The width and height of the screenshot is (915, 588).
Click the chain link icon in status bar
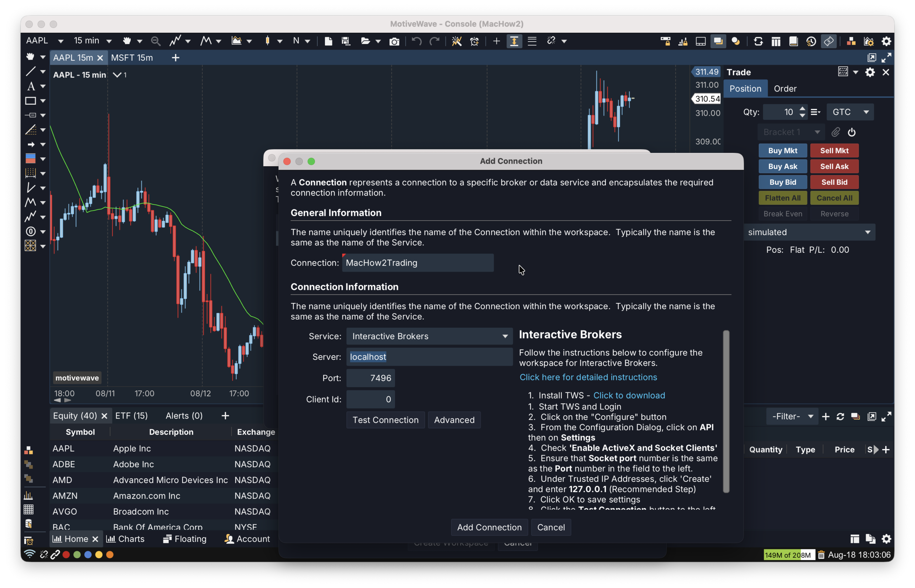[x=55, y=554]
